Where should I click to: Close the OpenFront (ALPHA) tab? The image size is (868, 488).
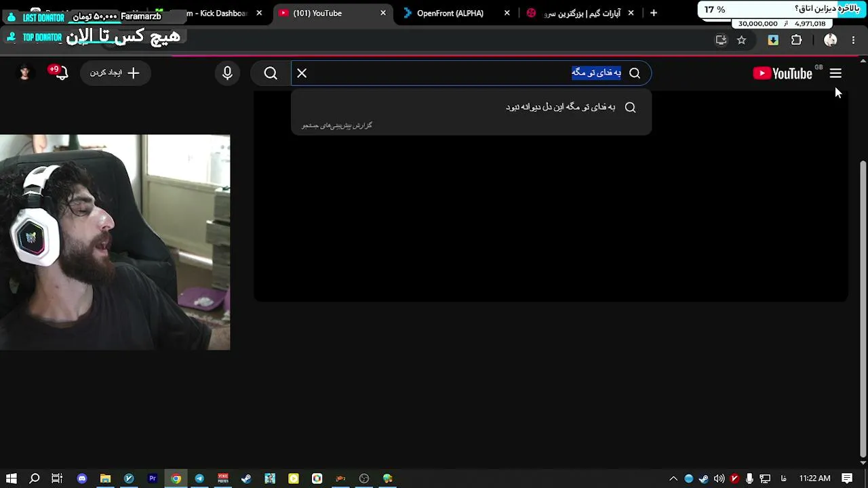click(x=507, y=13)
